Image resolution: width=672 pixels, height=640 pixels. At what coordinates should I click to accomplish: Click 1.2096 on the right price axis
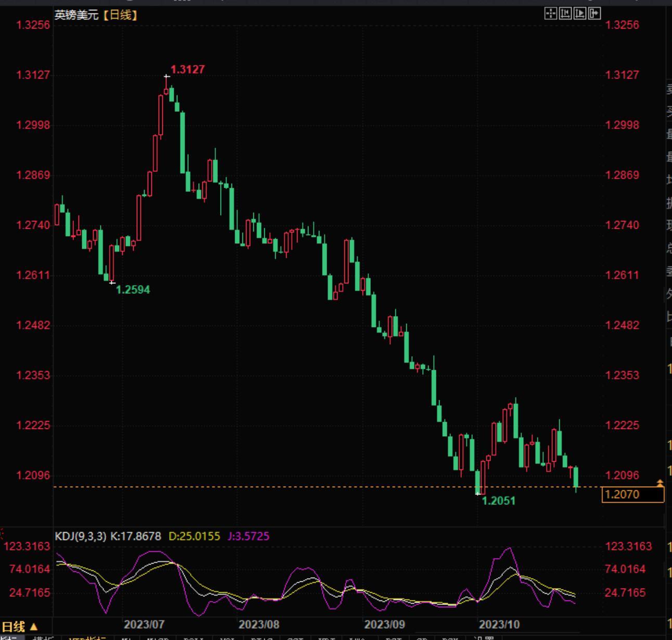click(x=622, y=475)
